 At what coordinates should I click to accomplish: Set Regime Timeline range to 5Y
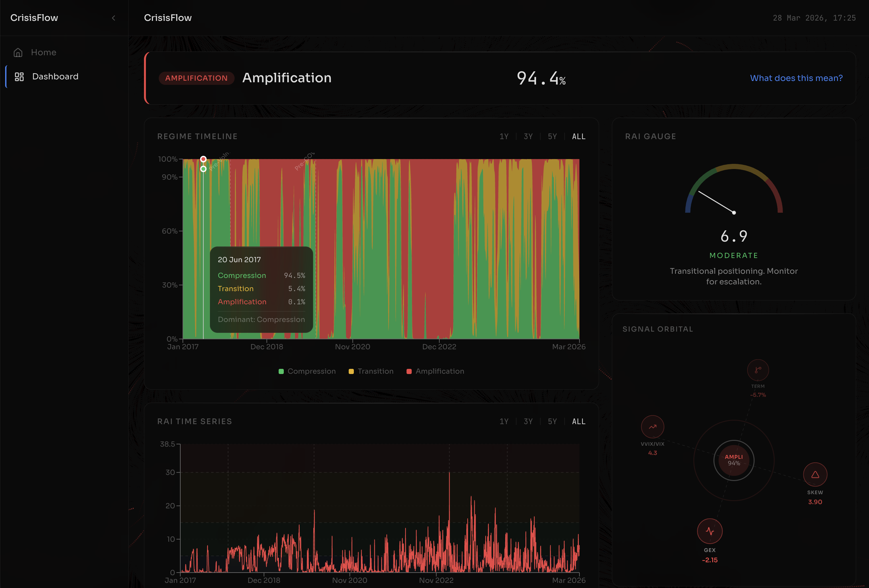point(552,137)
